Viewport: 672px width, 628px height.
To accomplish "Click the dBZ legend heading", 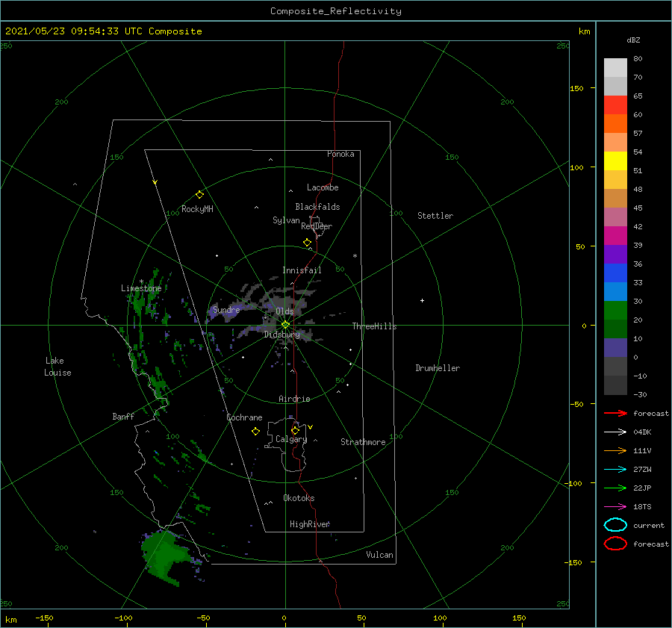I will pyautogui.click(x=633, y=40).
